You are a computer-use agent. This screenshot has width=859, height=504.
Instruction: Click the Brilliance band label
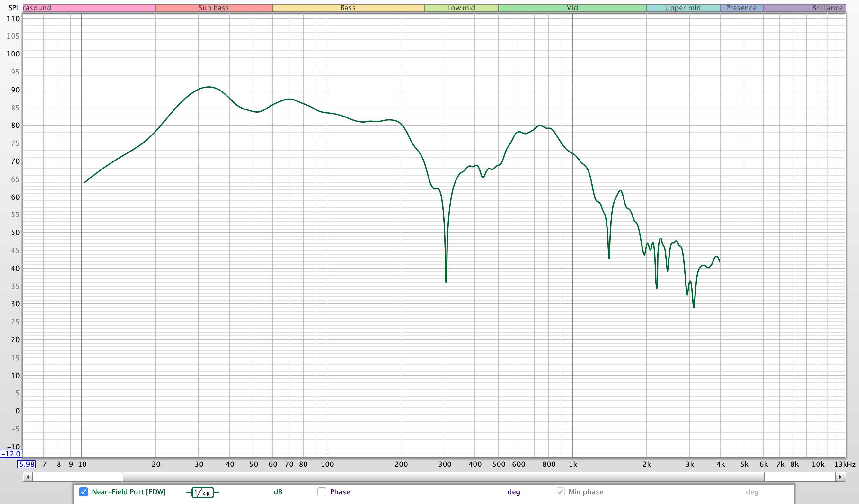(x=804, y=8)
